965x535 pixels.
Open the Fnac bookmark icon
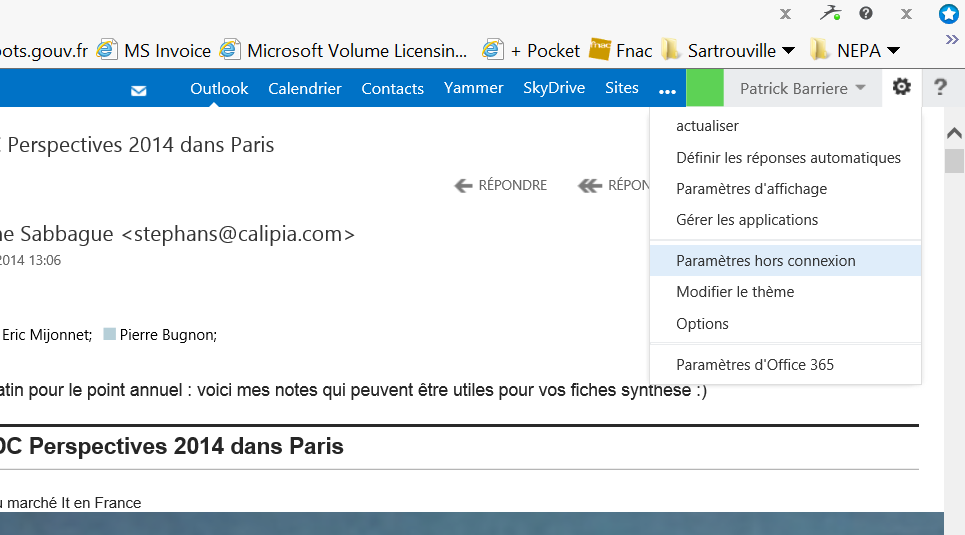599,50
